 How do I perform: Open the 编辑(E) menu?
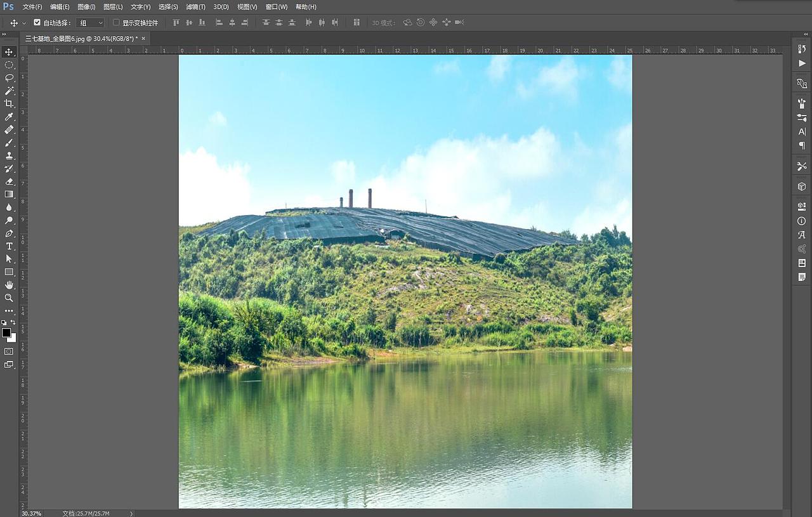(60, 7)
